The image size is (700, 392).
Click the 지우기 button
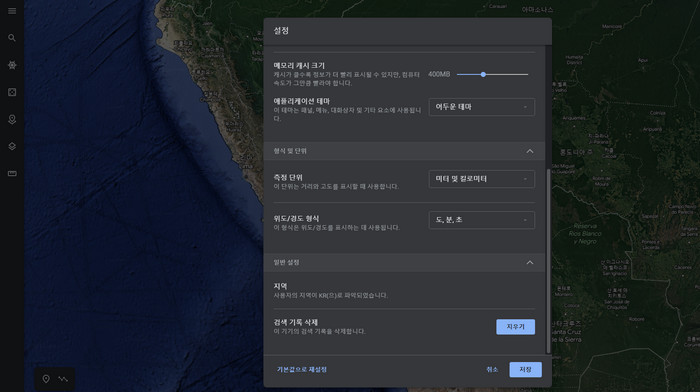tap(516, 327)
